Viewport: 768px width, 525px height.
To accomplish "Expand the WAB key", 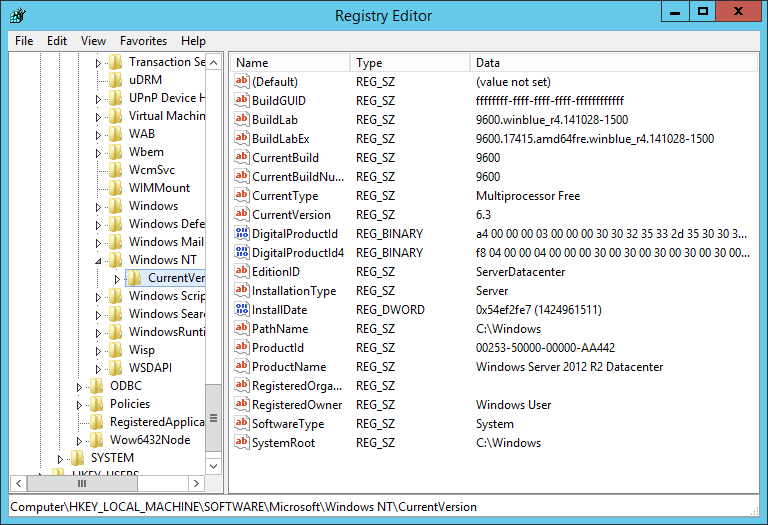I will (98, 135).
